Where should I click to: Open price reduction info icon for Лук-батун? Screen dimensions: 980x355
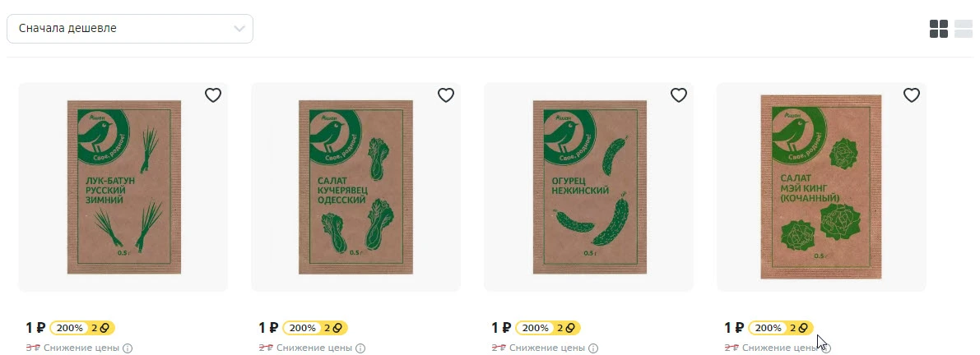coord(128,348)
